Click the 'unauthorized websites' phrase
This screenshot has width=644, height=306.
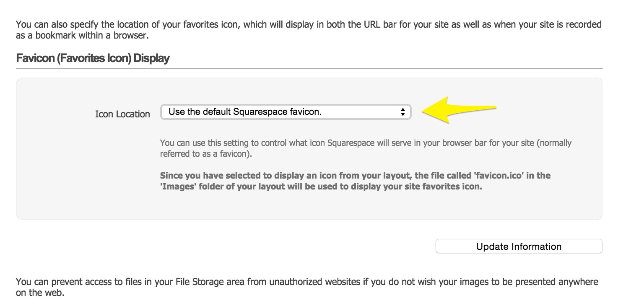pyautogui.click(x=316, y=282)
